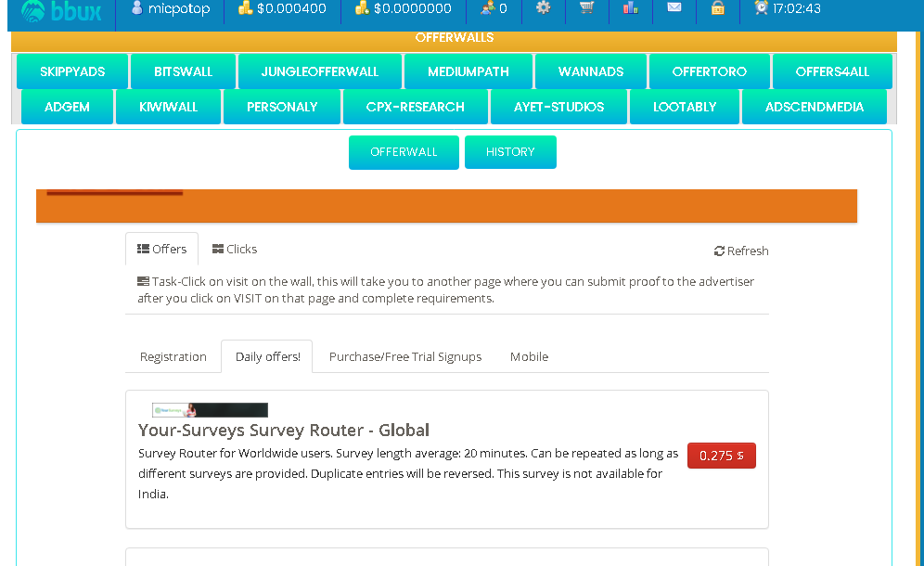Select the Daily offers! tab

coord(267,356)
